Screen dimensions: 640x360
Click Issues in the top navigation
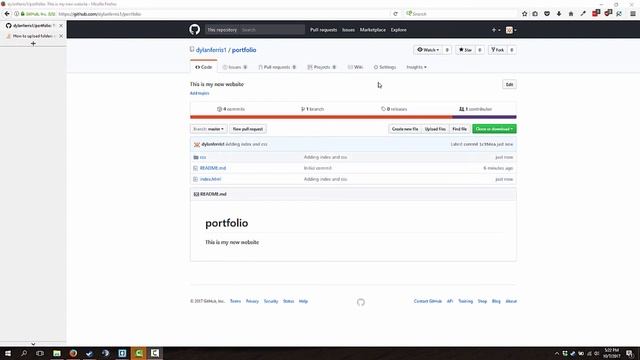point(348,30)
